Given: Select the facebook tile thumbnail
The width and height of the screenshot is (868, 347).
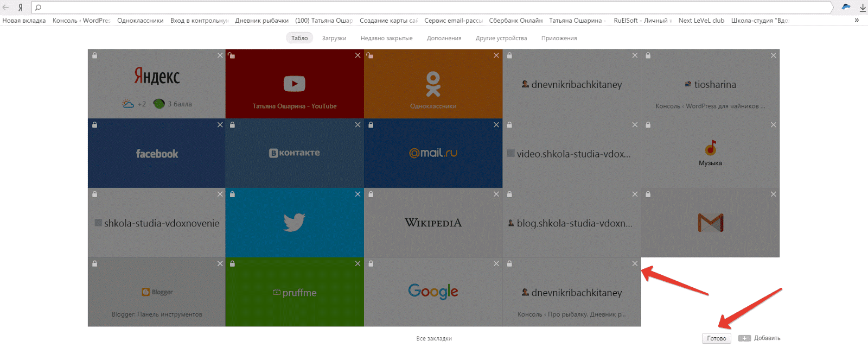Looking at the screenshot, I should pos(156,153).
